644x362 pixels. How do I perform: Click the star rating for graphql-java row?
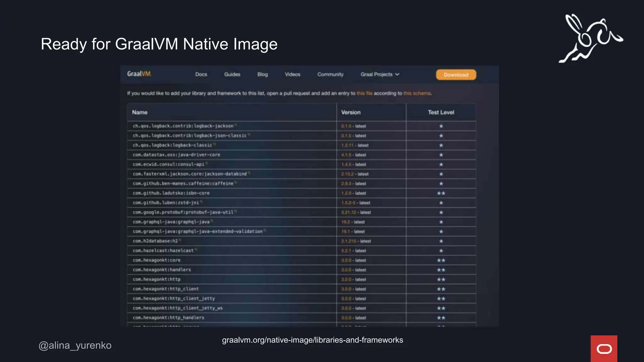coord(441,222)
